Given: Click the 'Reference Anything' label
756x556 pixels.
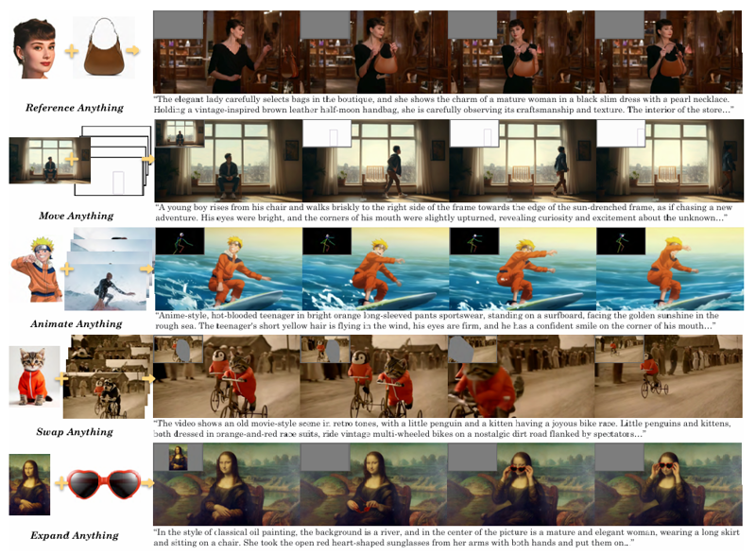Looking at the screenshot, I should (75, 108).
